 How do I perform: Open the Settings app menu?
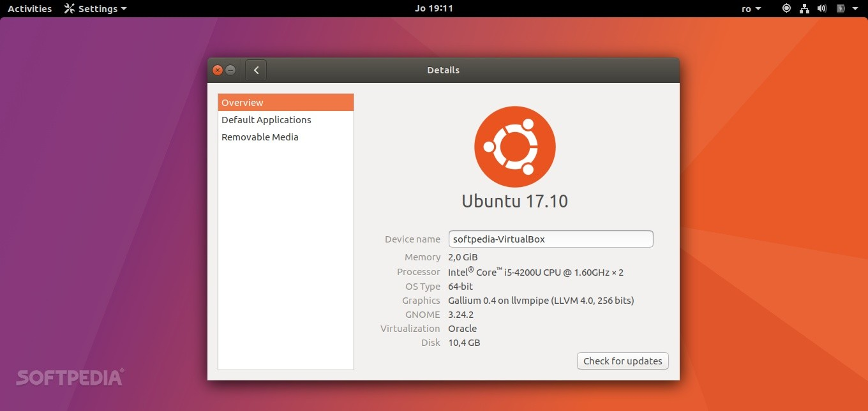coord(95,9)
